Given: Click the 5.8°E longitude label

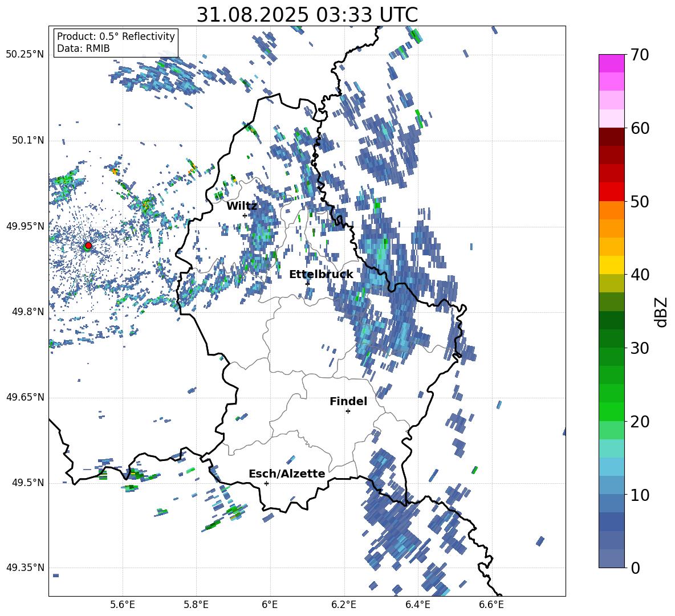Looking at the screenshot, I should coord(196,605).
